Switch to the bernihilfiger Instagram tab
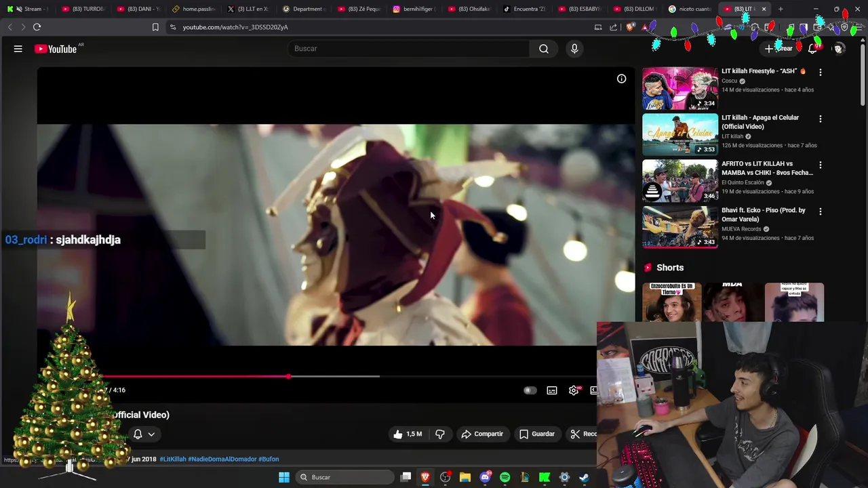This screenshot has width=868, height=488. (414, 9)
